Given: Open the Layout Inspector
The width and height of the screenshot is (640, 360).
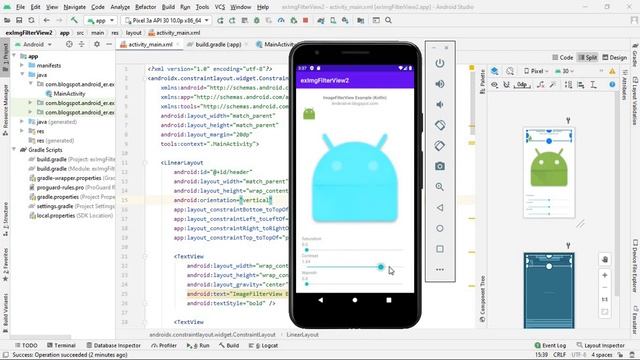Looking at the screenshot, I should coord(601,345).
